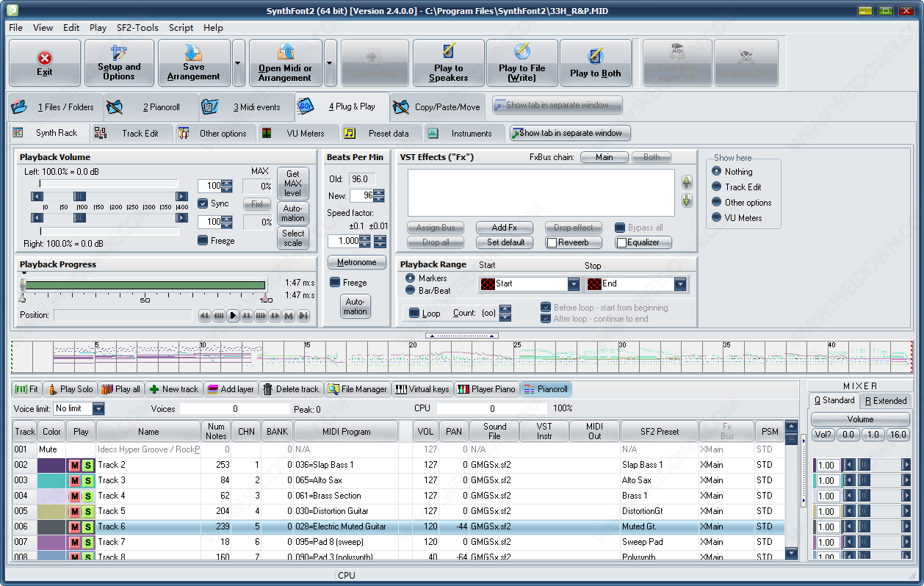Click Set default button
The width and height of the screenshot is (924, 586).
coord(504,242)
